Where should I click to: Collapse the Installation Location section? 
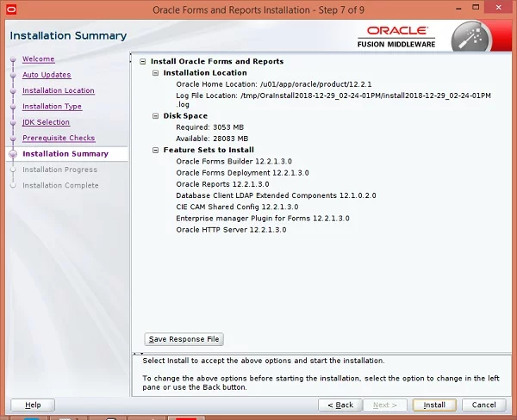tap(155, 73)
